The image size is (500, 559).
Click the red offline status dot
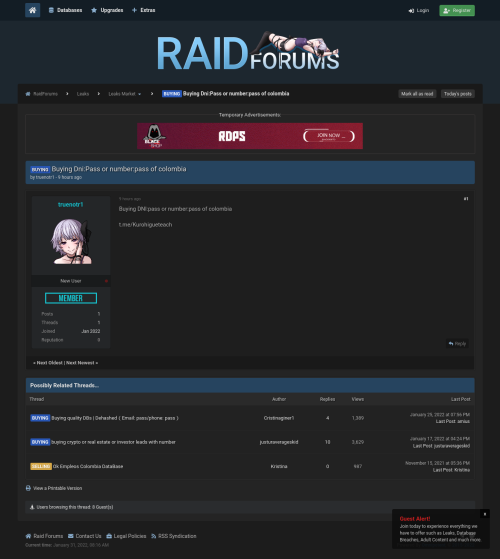tap(106, 281)
